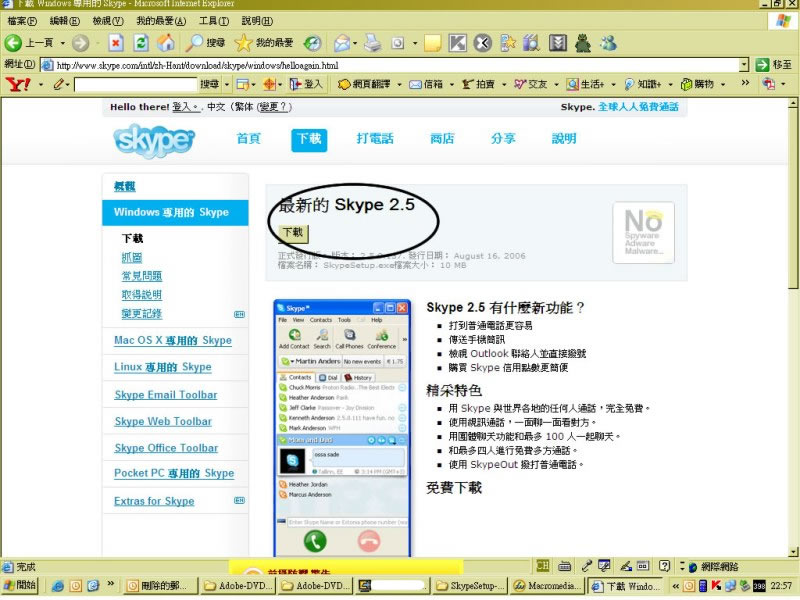Screen dimensions: 800x600
Task: Click the K toolbar icon
Action: pyautogui.click(x=457, y=43)
